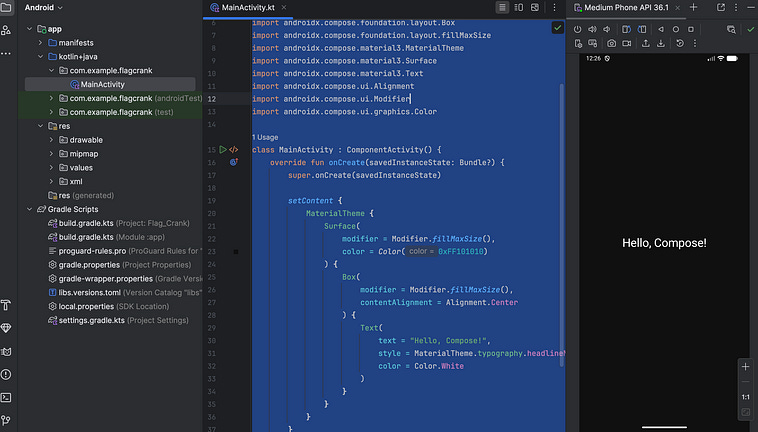Open the Resource Manager sidebar icon
Screen dimensions: 758x432
(6, 30)
